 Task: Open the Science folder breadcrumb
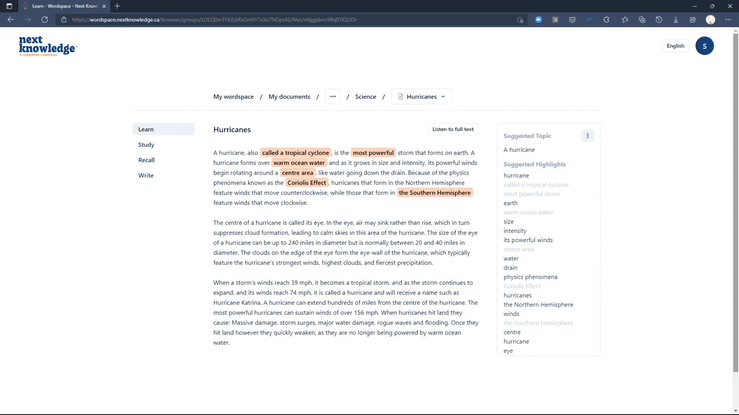coord(365,97)
